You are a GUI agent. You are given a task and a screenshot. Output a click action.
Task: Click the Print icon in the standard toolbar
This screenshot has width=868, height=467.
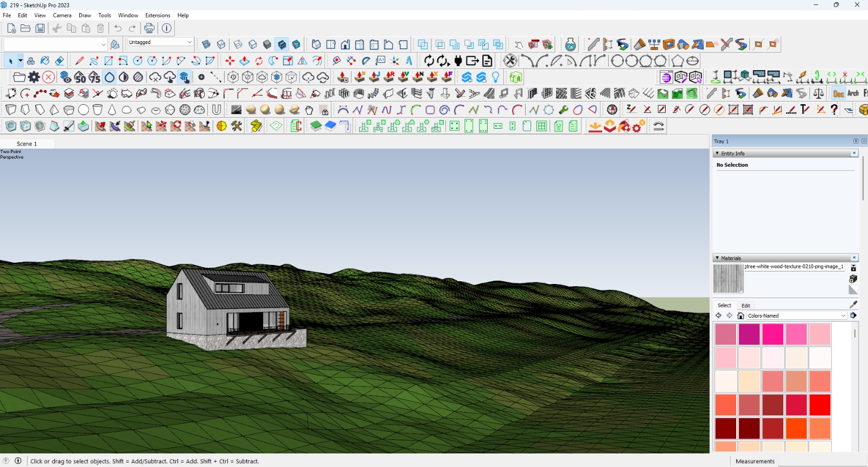(150, 28)
